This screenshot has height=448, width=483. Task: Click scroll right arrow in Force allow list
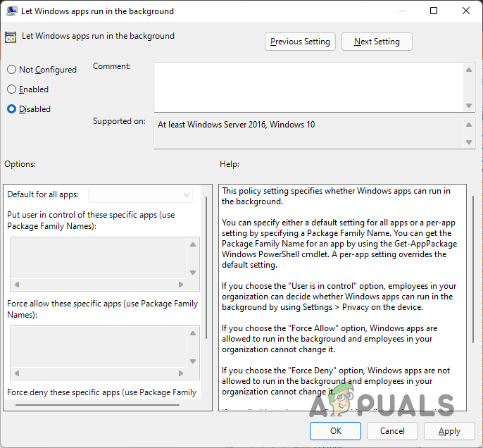click(x=181, y=373)
